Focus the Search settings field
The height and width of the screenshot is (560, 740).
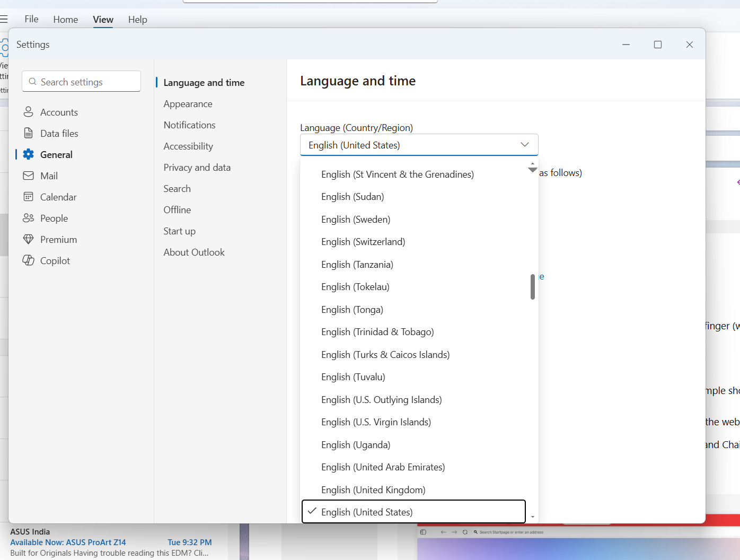tap(81, 82)
